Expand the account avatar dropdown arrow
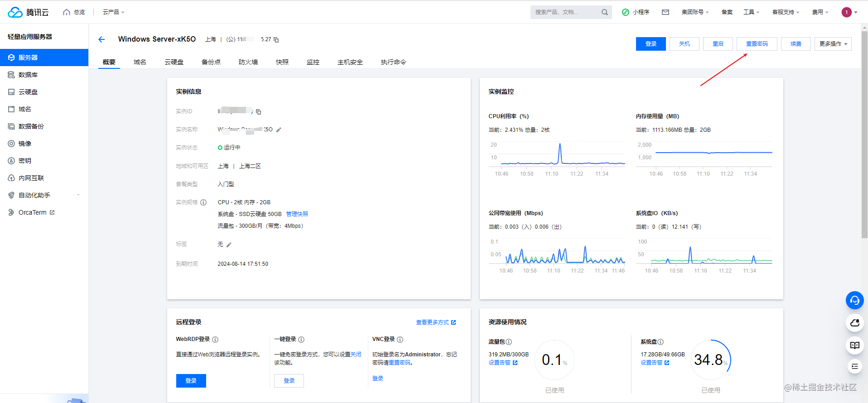Screen dimensions: 868x403 pos(856,12)
